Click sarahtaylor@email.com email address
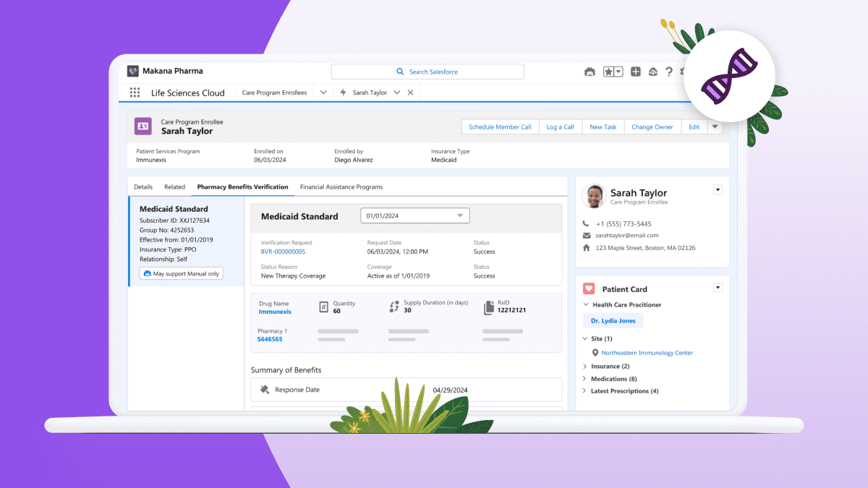 626,235
